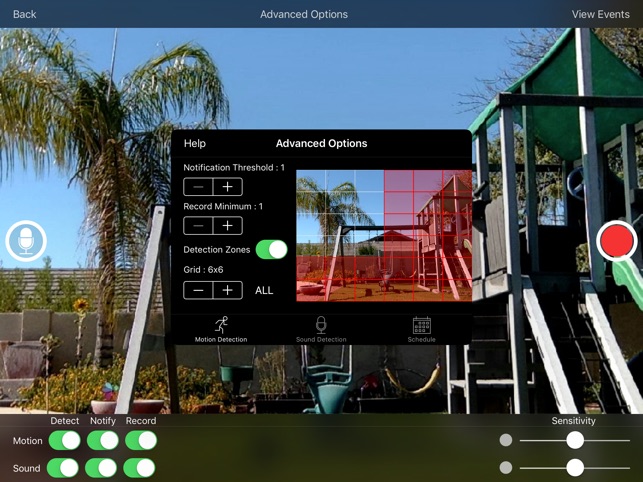
Task: Toggle Motion Record switch
Action: pyautogui.click(x=141, y=441)
